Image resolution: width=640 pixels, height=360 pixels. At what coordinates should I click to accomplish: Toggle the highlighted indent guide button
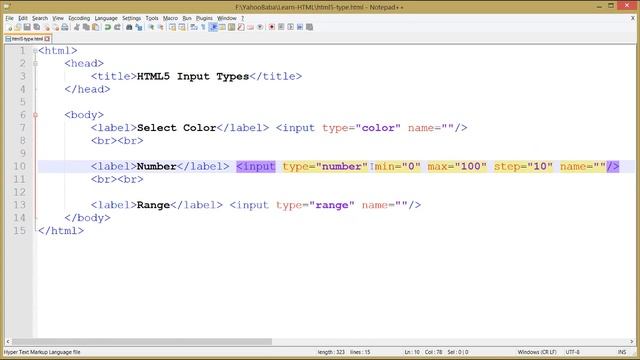tap(213, 27)
